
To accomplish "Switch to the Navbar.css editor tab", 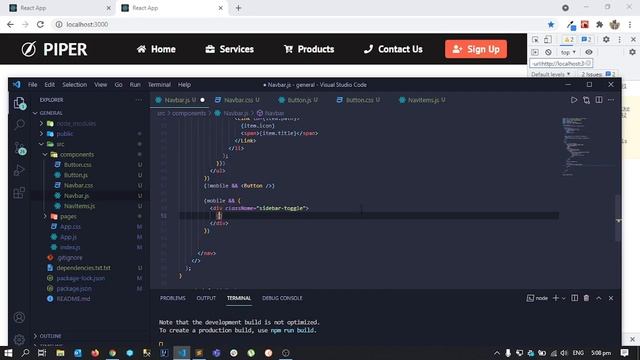I will pyautogui.click(x=238, y=100).
